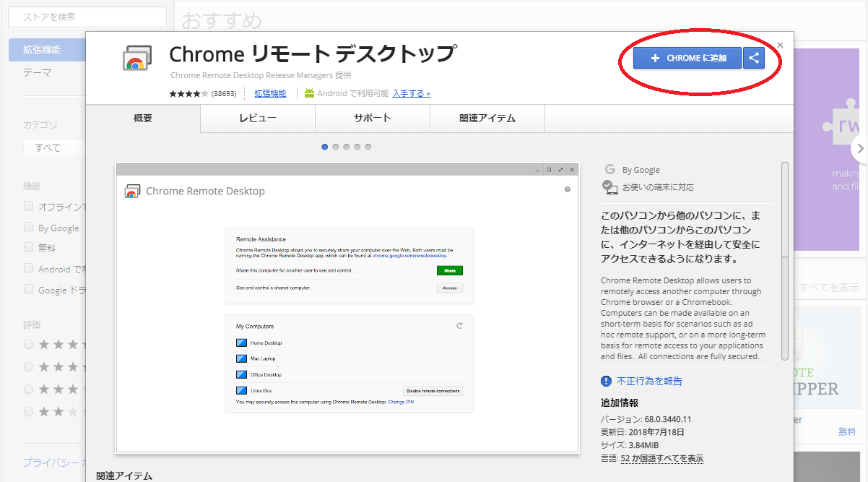This screenshot has width=868, height=482.
Task: Select the third star rating radio button
Action: coord(29,389)
